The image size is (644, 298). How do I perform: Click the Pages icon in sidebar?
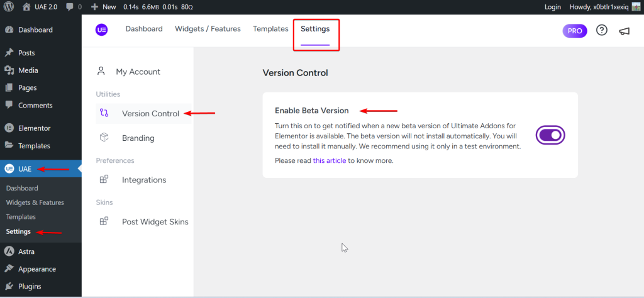9,88
